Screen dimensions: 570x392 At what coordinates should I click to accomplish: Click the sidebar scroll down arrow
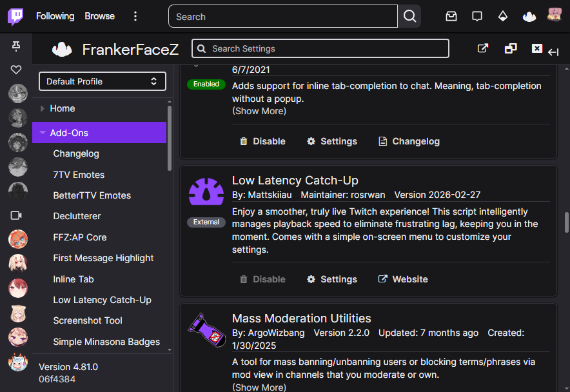170,350
